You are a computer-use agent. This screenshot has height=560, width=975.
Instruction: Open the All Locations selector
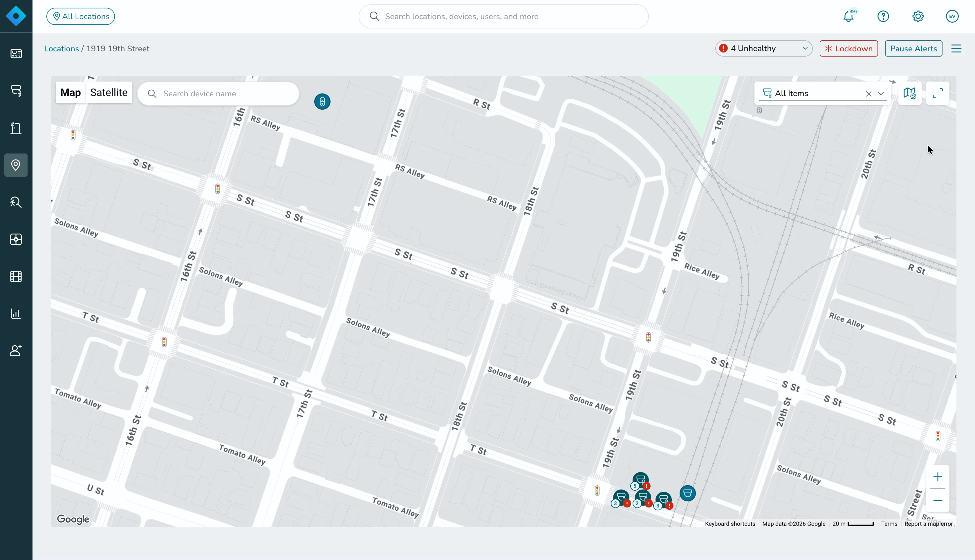click(x=81, y=17)
